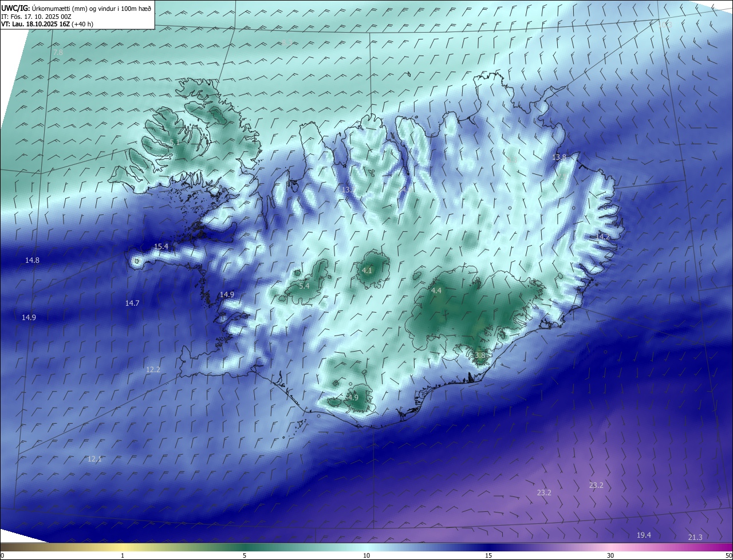This screenshot has width=733, height=560.
Task: Click the 12.1 value label
Action: [94, 459]
